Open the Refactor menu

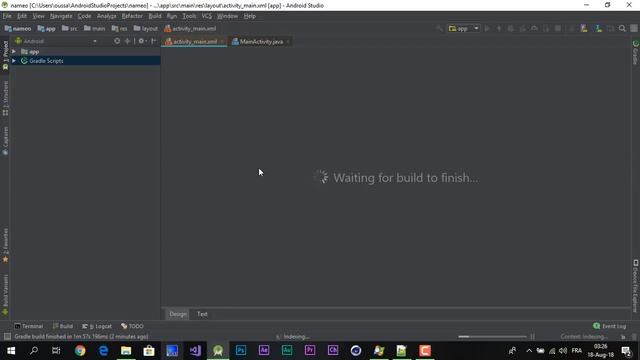pyautogui.click(x=132, y=16)
